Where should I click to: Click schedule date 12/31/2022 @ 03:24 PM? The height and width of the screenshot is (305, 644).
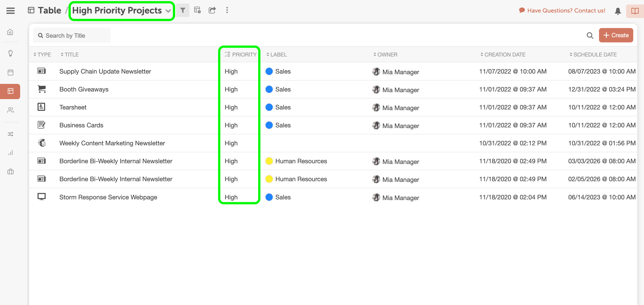pos(602,89)
